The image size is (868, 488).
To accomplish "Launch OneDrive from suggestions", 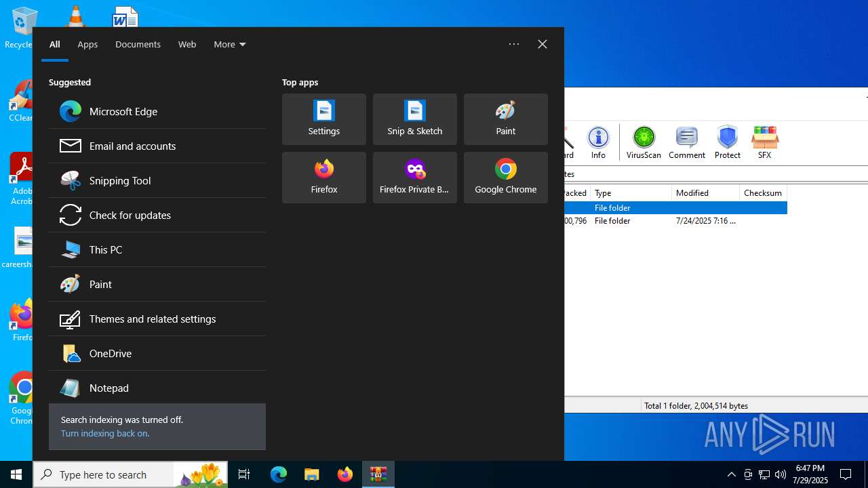I will pos(157,353).
